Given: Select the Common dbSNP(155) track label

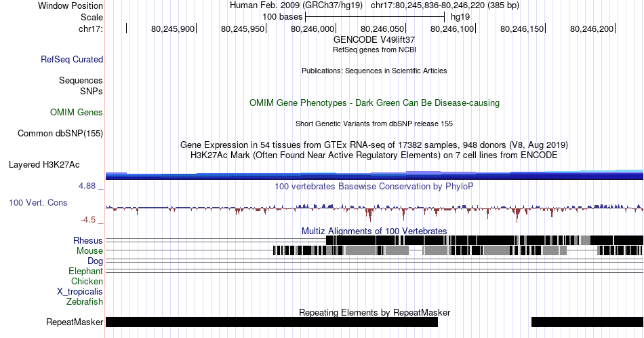Looking at the screenshot, I should [60, 133].
